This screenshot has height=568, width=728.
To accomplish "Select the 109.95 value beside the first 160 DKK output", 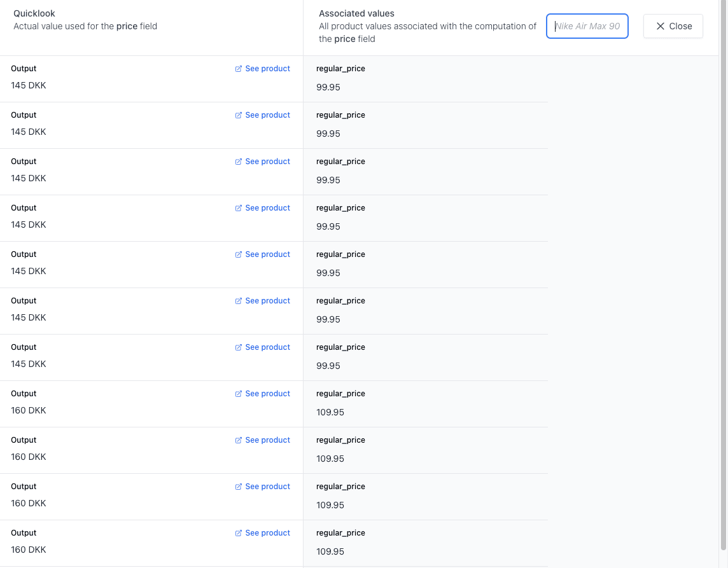I will click(x=330, y=412).
